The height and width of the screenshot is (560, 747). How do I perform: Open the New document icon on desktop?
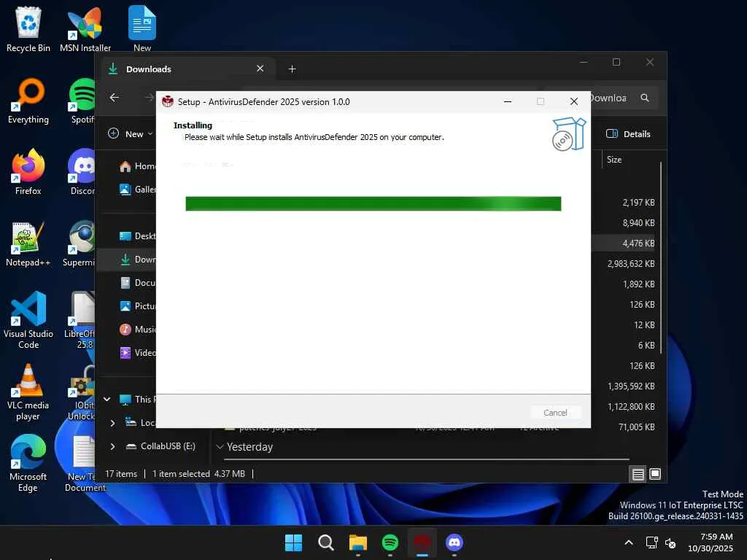point(142,29)
